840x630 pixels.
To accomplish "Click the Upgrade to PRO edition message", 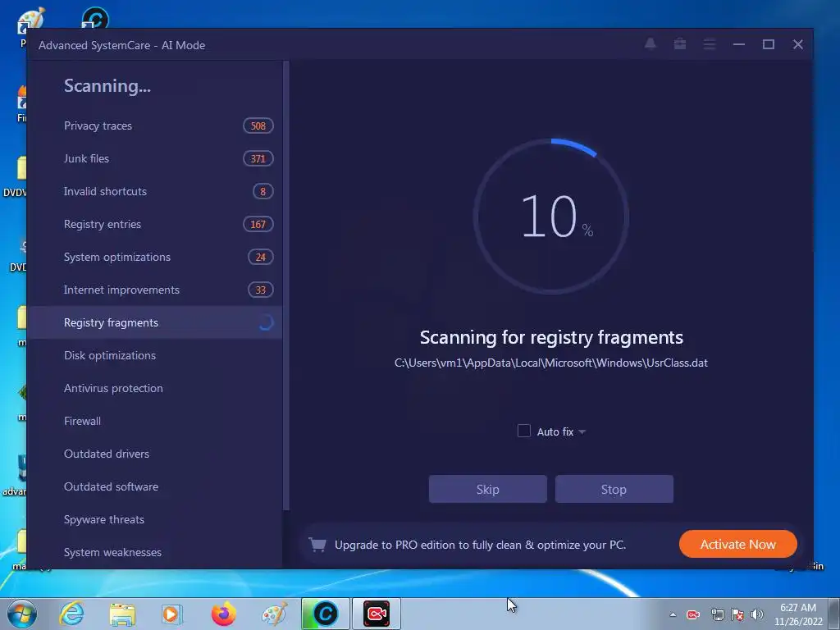I will 480,545.
